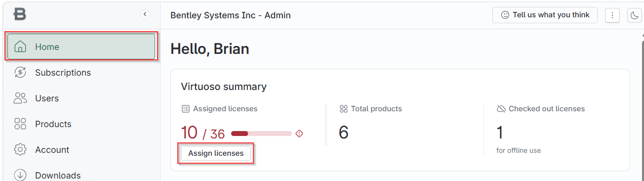Screen dimensions: 644x181
Task: Click the Tell us what you think button
Action: coord(545,15)
